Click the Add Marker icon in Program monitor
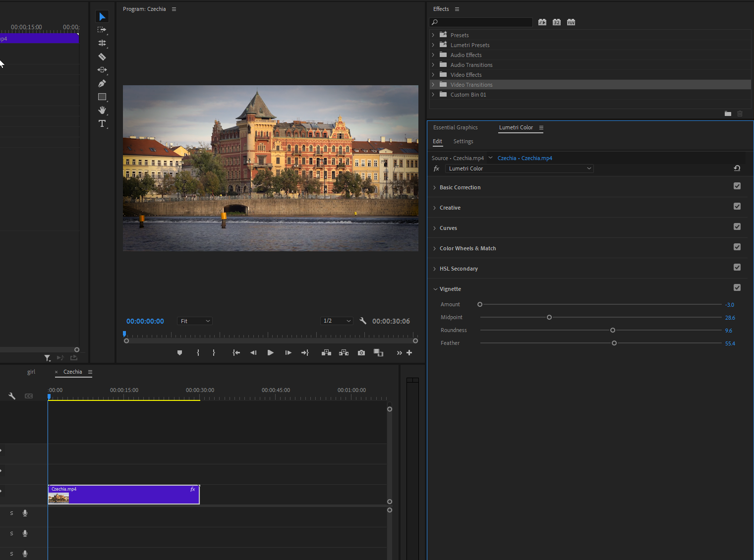 coord(179,353)
